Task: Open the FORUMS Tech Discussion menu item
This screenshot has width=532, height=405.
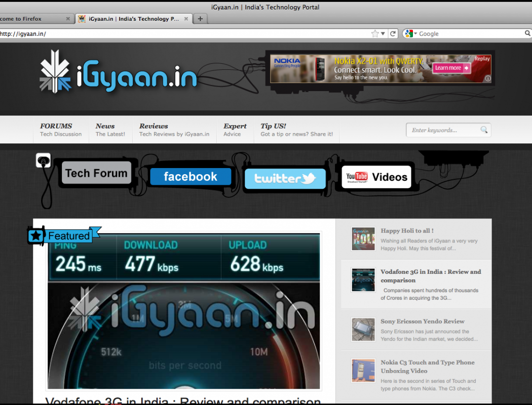Action: pyautogui.click(x=61, y=130)
